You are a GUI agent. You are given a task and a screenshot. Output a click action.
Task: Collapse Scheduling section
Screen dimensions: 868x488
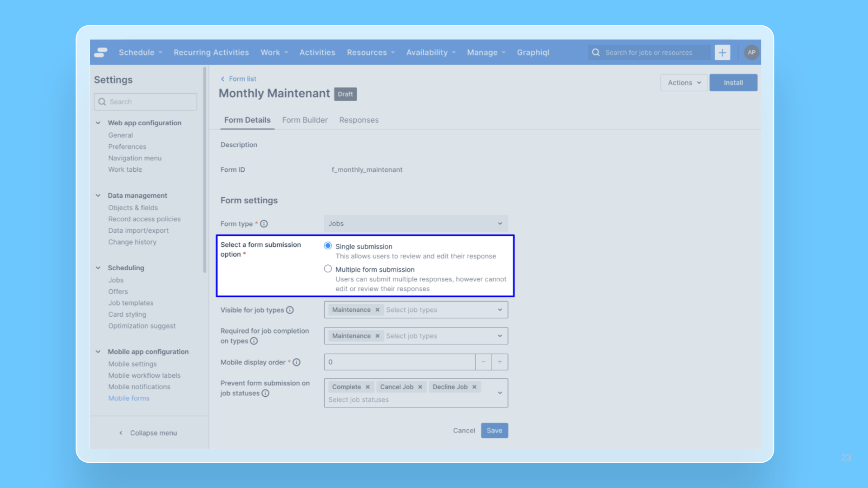(x=98, y=268)
